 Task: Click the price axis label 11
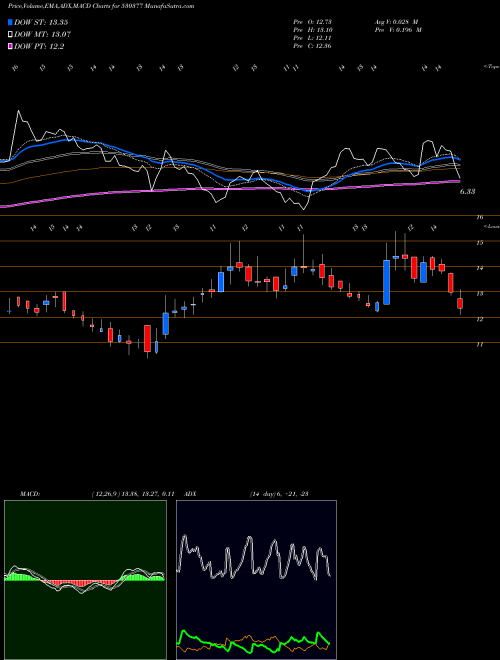point(480,345)
